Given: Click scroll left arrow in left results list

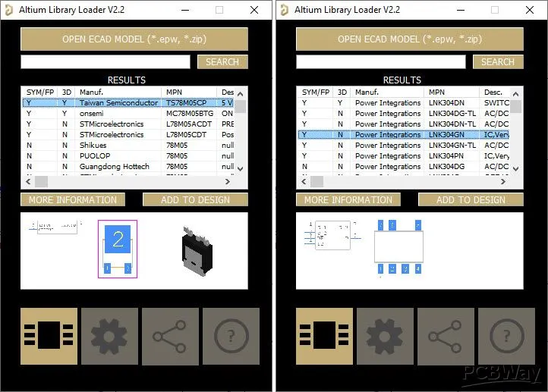Looking at the screenshot, I should [28, 181].
